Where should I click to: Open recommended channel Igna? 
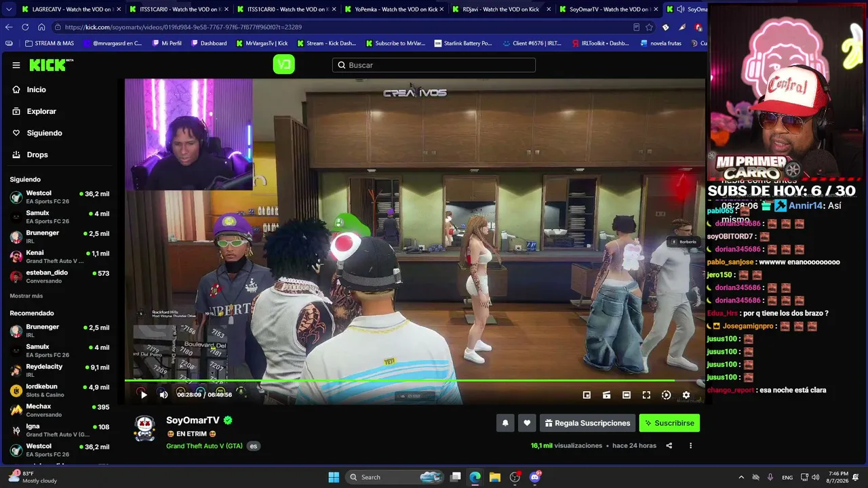coord(60,430)
